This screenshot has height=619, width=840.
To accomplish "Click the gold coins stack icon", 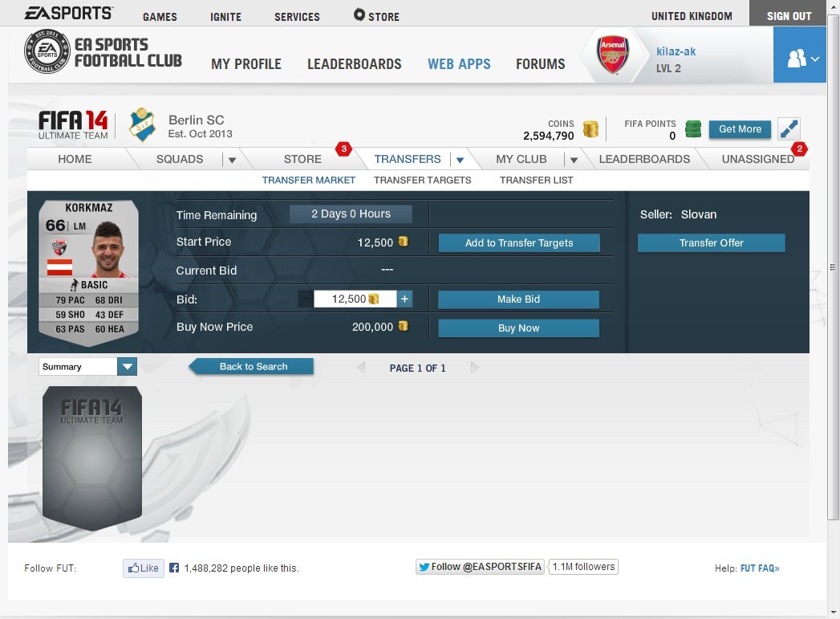I will 590,129.
